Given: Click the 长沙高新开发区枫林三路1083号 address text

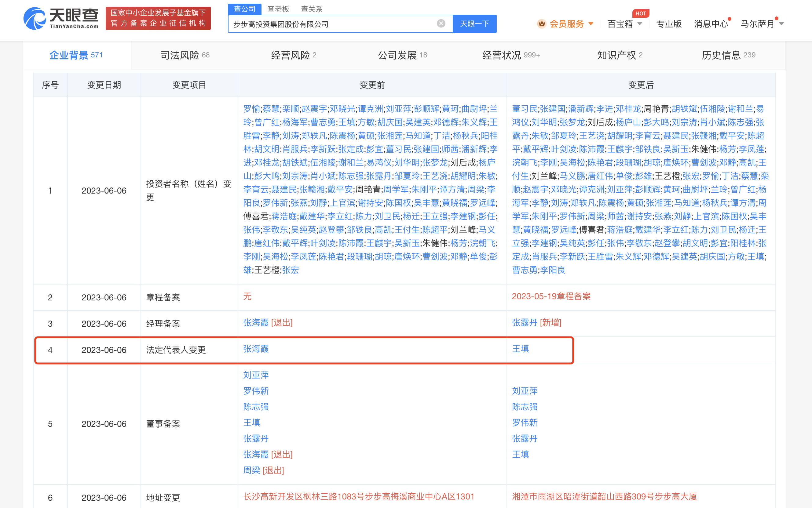Looking at the screenshot, I should [359, 497].
